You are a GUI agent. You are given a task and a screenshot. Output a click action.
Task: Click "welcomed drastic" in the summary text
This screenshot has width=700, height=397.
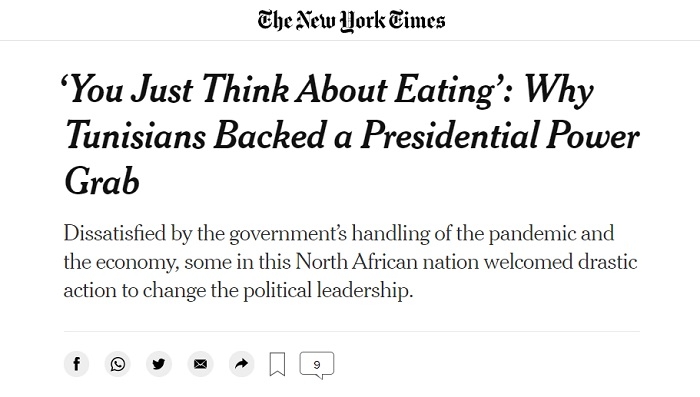[x=560, y=262]
